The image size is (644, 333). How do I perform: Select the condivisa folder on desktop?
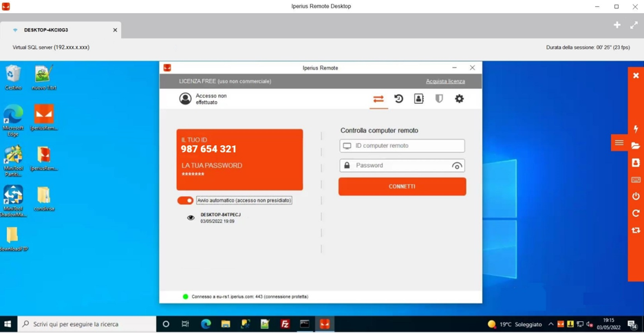pos(44,199)
